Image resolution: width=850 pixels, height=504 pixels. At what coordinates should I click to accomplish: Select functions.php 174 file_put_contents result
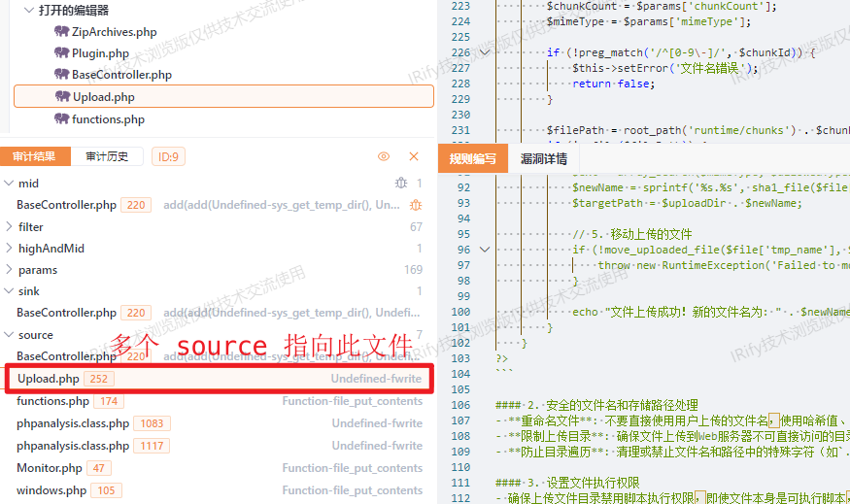pyautogui.click(x=217, y=401)
